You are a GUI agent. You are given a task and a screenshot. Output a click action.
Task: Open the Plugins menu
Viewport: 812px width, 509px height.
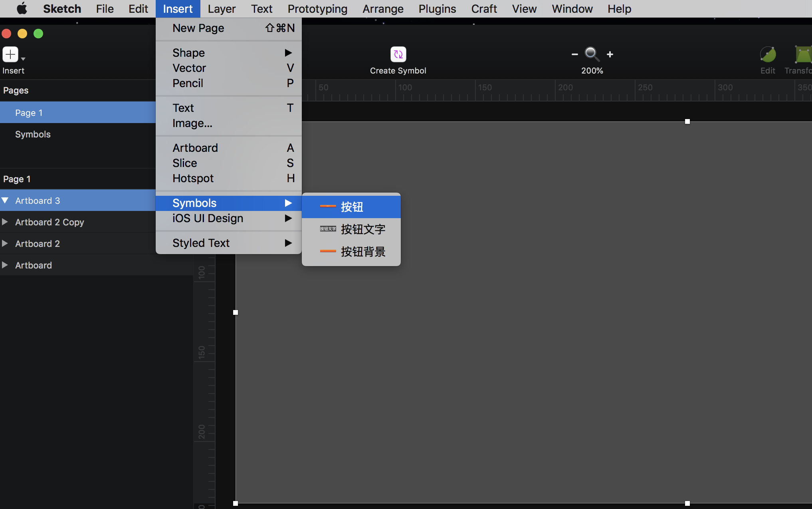437,9
